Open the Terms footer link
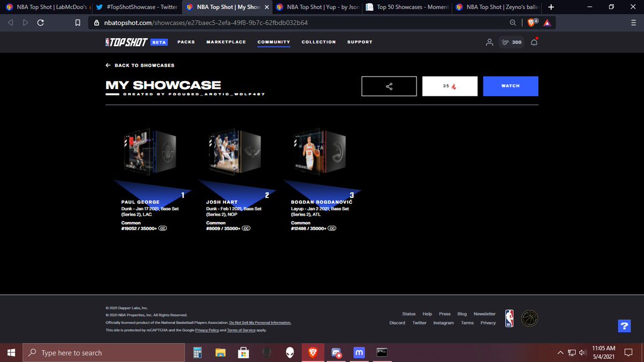 point(467,323)
